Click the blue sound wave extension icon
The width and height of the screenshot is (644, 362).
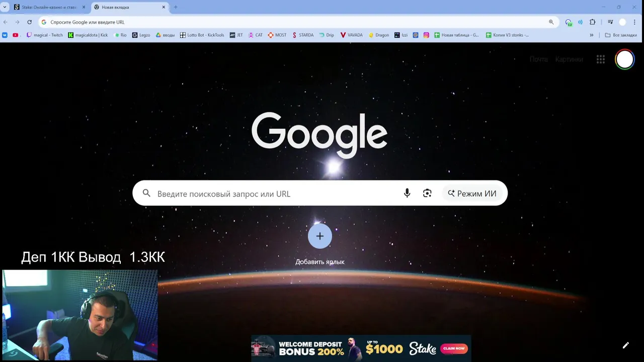[580, 22]
